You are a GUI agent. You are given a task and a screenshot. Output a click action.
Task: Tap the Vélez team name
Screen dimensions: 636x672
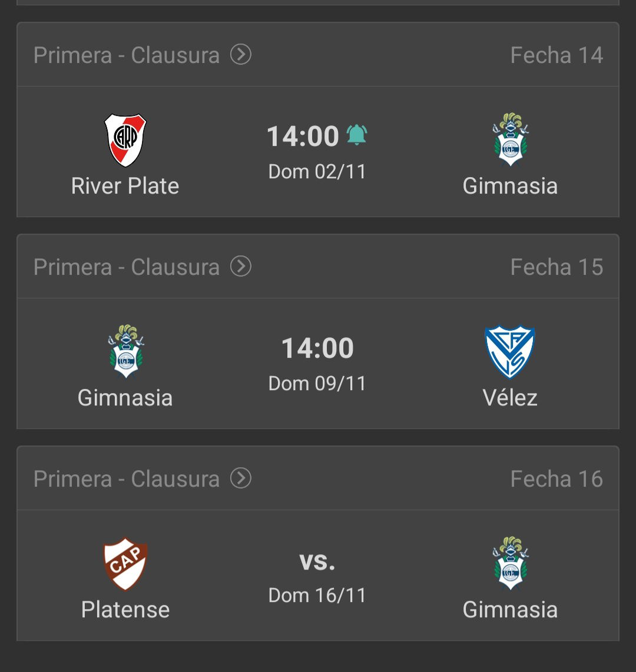point(510,398)
